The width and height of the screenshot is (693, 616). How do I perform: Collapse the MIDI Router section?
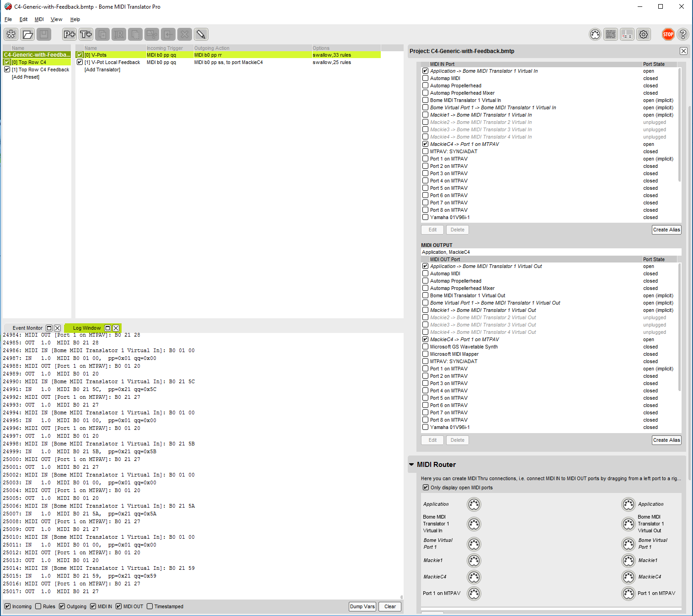click(411, 465)
